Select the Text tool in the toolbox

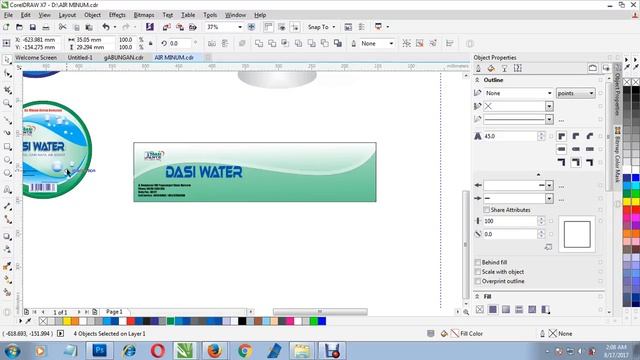[x=7, y=189]
